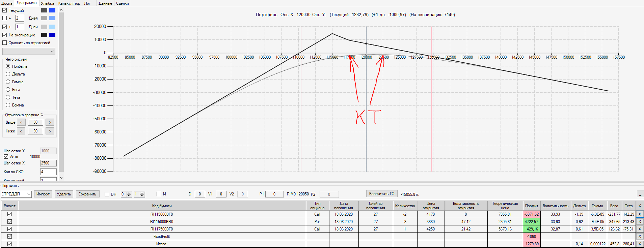Open the Данные tab
This screenshot has width=644, height=248.
[x=105, y=3]
